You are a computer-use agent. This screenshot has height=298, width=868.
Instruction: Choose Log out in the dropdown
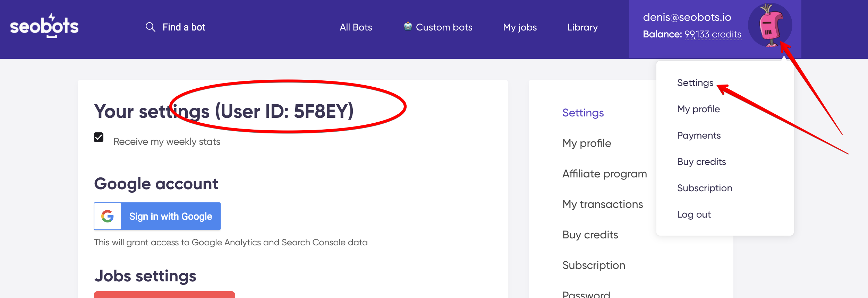[x=694, y=214]
